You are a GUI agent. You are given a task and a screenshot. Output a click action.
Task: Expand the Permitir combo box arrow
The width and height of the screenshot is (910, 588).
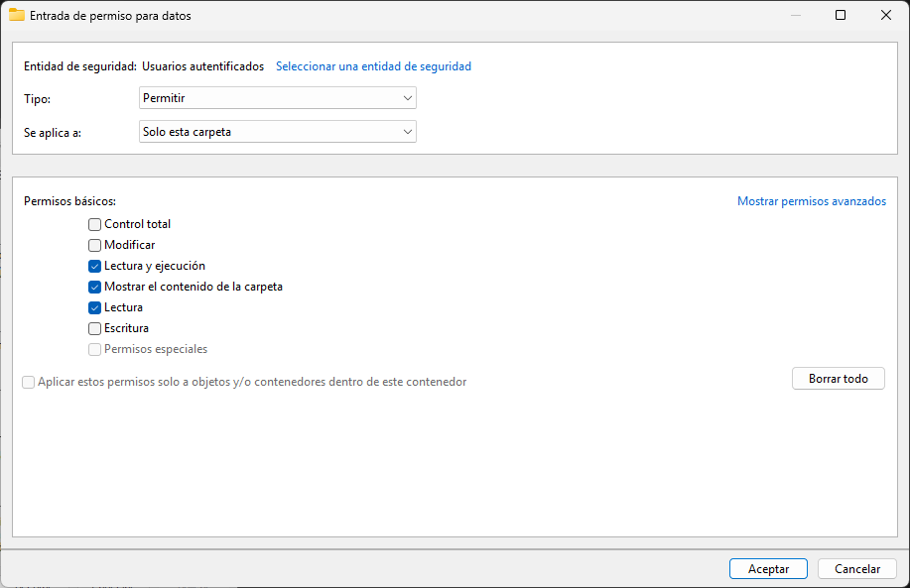click(x=407, y=98)
